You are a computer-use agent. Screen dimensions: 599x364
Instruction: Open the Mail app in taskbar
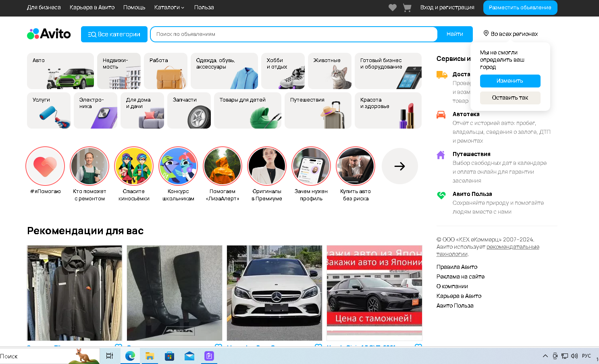click(x=189, y=356)
